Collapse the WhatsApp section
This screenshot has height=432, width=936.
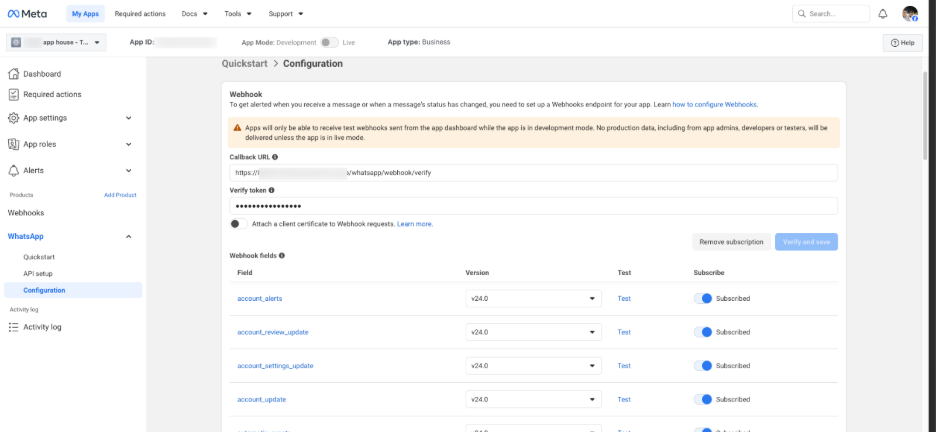pyautogui.click(x=128, y=237)
